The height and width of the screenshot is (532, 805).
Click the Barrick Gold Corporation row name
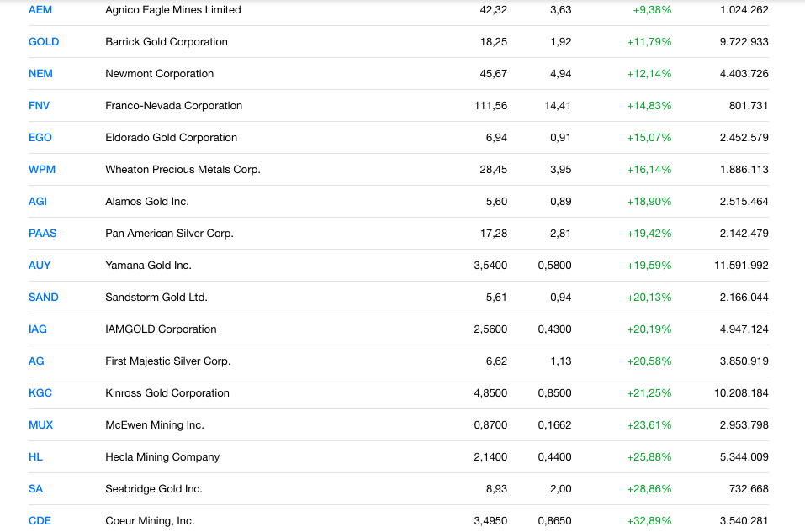pyautogui.click(x=167, y=42)
